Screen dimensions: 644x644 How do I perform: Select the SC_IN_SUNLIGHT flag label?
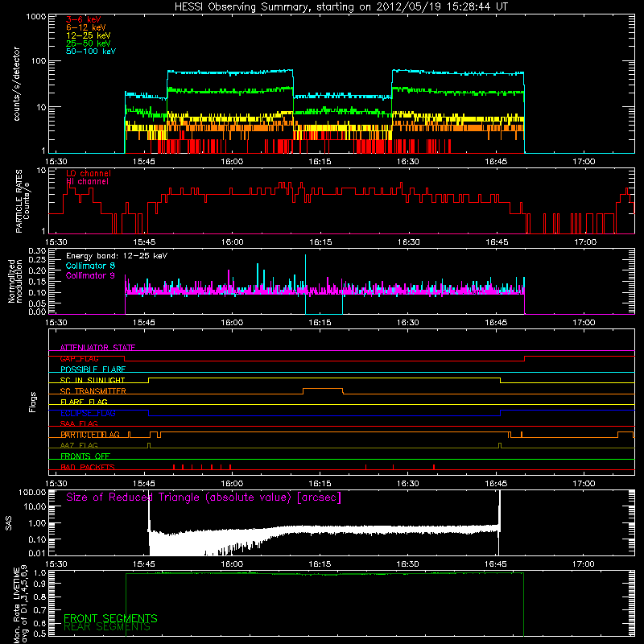[x=93, y=380]
